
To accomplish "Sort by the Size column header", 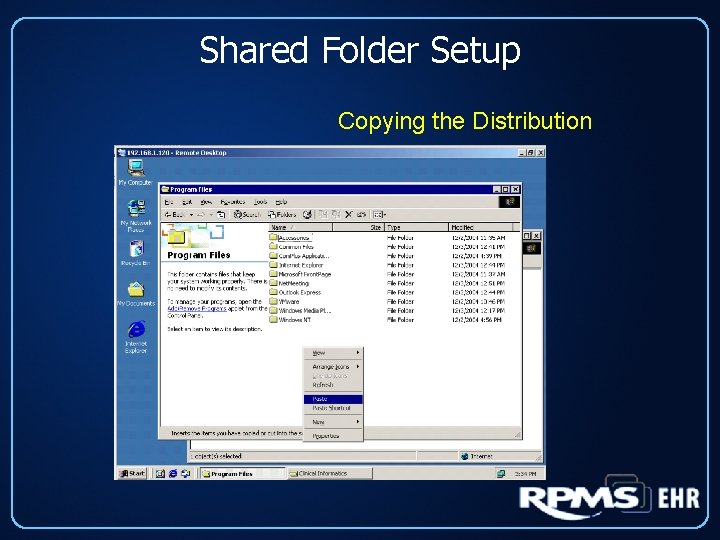I will click(x=358, y=227).
